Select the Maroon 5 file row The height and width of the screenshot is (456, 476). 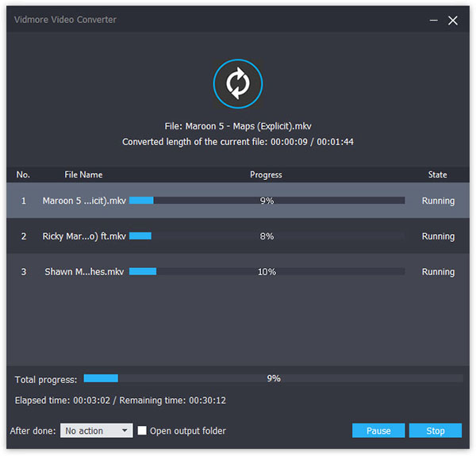click(x=238, y=200)
